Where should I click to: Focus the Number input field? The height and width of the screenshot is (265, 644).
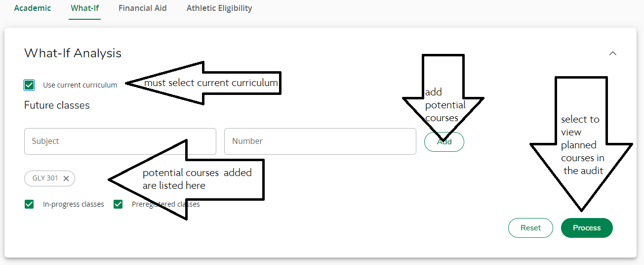[320, 141]
